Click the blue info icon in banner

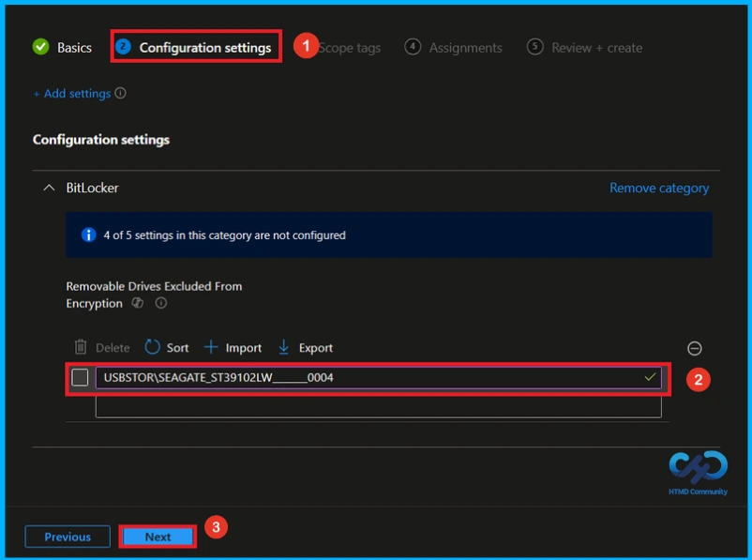pyautogui.click(x=89, y=235)
